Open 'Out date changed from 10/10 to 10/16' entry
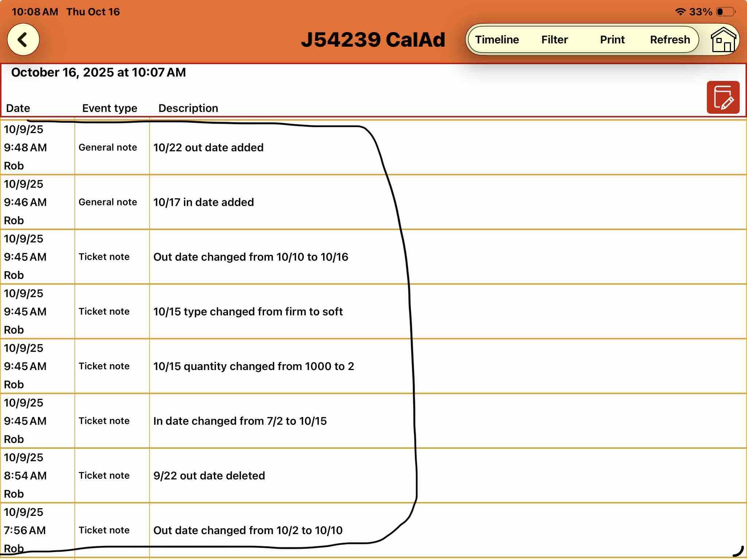Screen dimensions: 747x560 pos(251,257)
